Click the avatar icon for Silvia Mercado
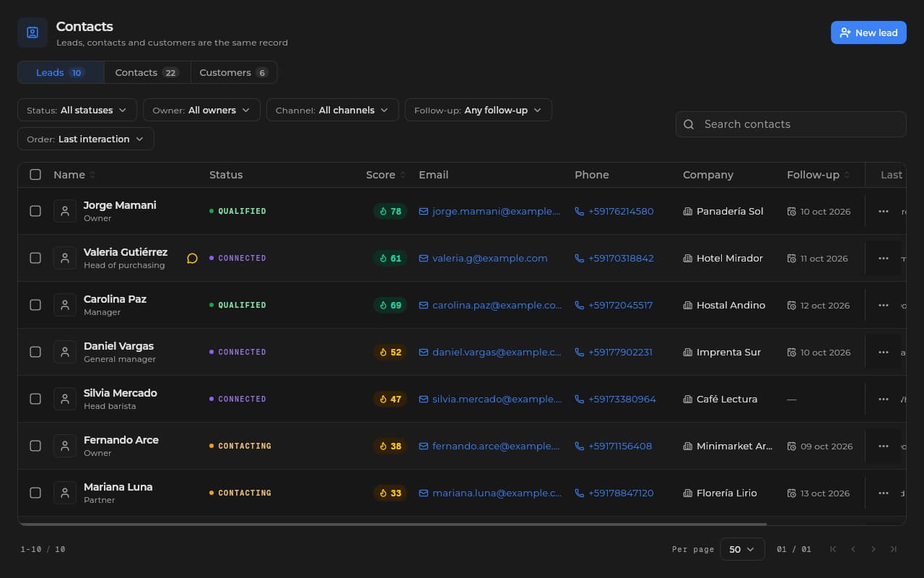Image resolution: width=924 pixels, height=578 pixels. pyautogui.click(x=65, y=399)
